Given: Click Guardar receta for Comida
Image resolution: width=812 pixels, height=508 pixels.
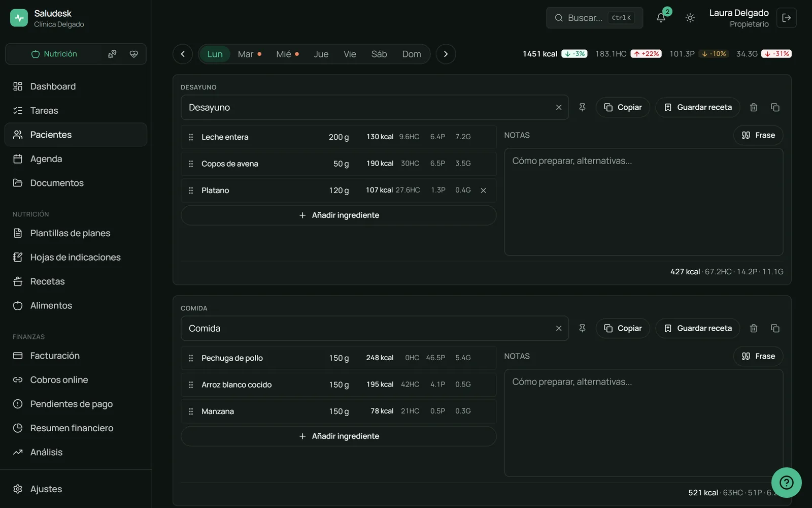Looking at the screenshot, I should click(698, 328).
